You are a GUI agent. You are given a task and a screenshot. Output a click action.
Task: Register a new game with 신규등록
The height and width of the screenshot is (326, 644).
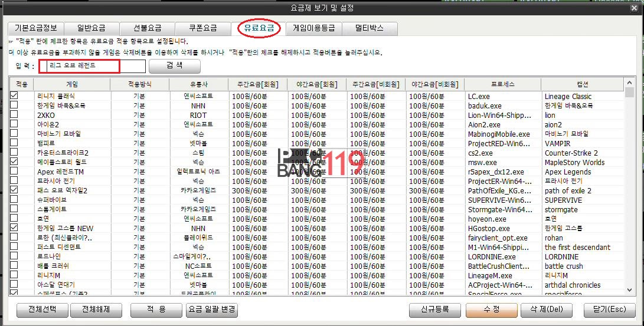point(434,309)
